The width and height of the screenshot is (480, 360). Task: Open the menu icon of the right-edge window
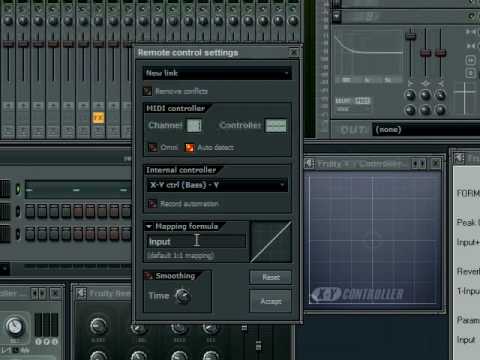[460, 158]
